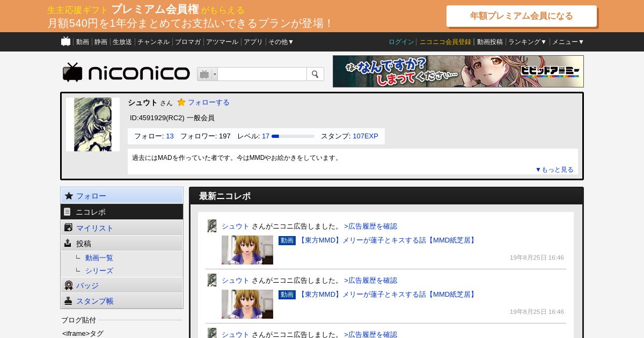Image resolution: width=644 pixels, height=338 pixels.
Task: Open 動画一覧 under 投稿
Action: coord(99,258)
